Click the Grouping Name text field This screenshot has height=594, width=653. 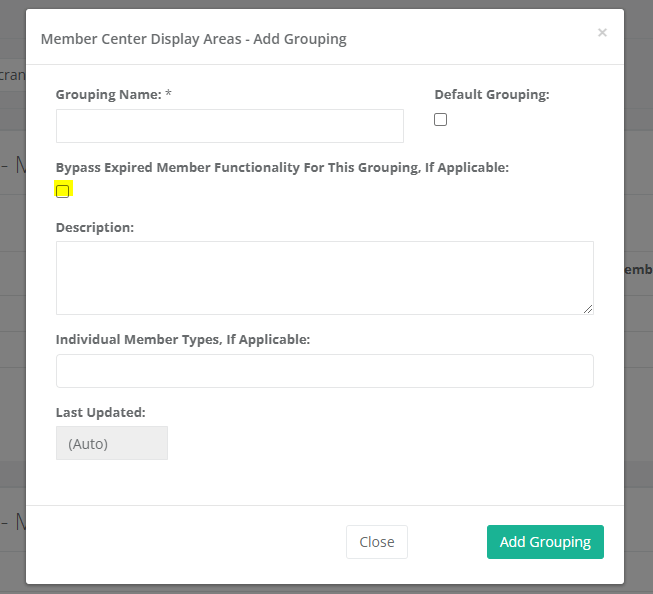[x=230, y=126]
